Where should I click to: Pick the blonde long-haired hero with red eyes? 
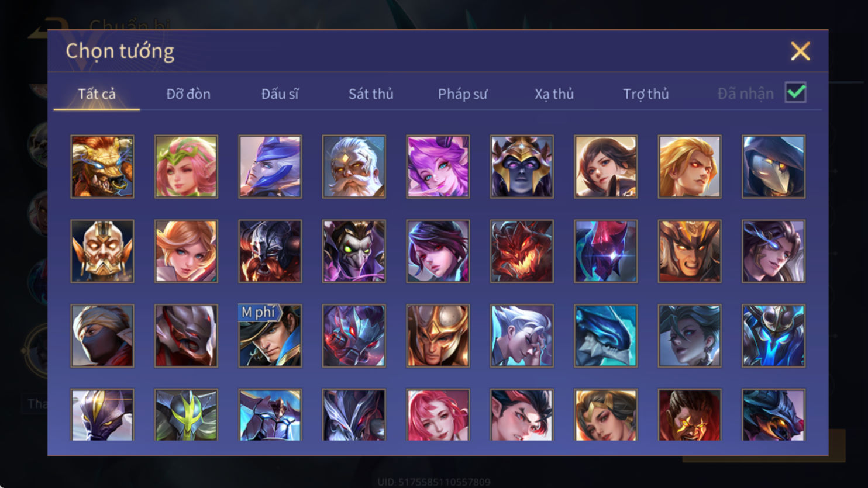[x=690, y=167]
